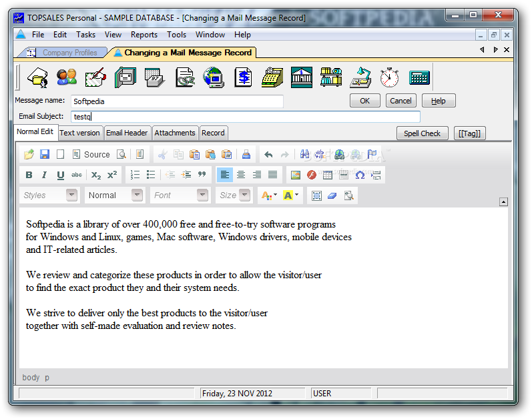Toggle Italic formatting
Viewport: 532px width, 419px height.
(x=45, y=175)
